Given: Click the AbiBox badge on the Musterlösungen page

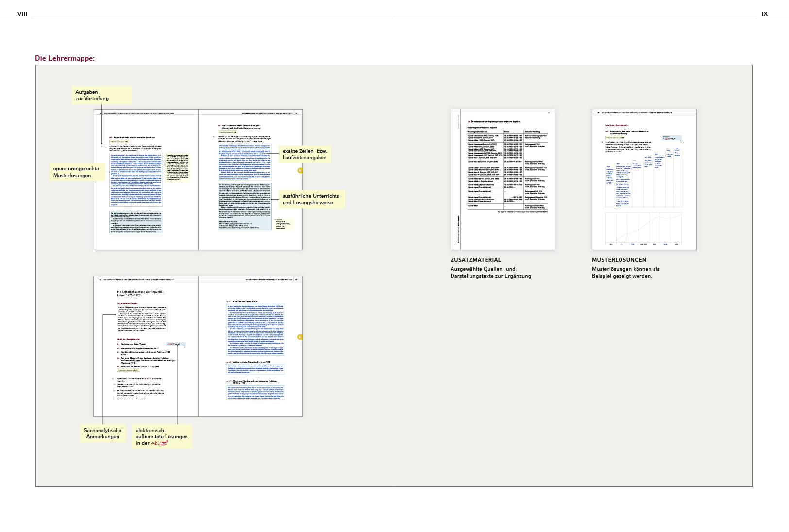Looking at the screenshot, I should tap(672, 138).
